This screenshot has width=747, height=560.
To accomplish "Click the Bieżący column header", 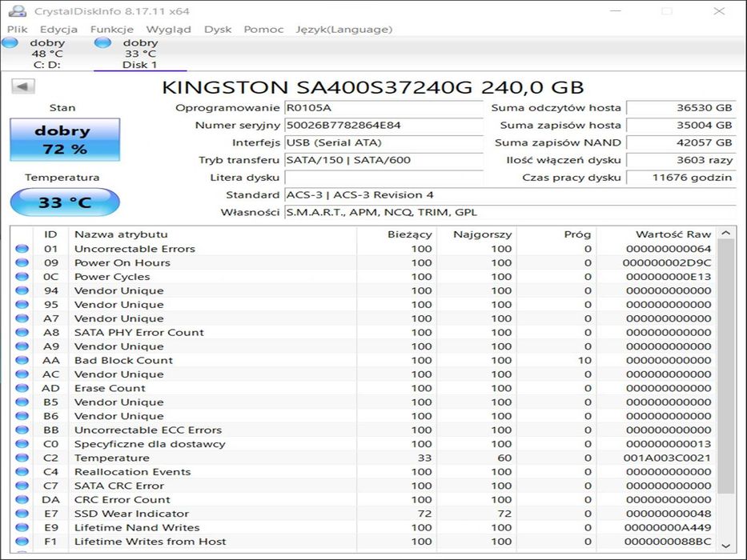I will coord(396,234).
